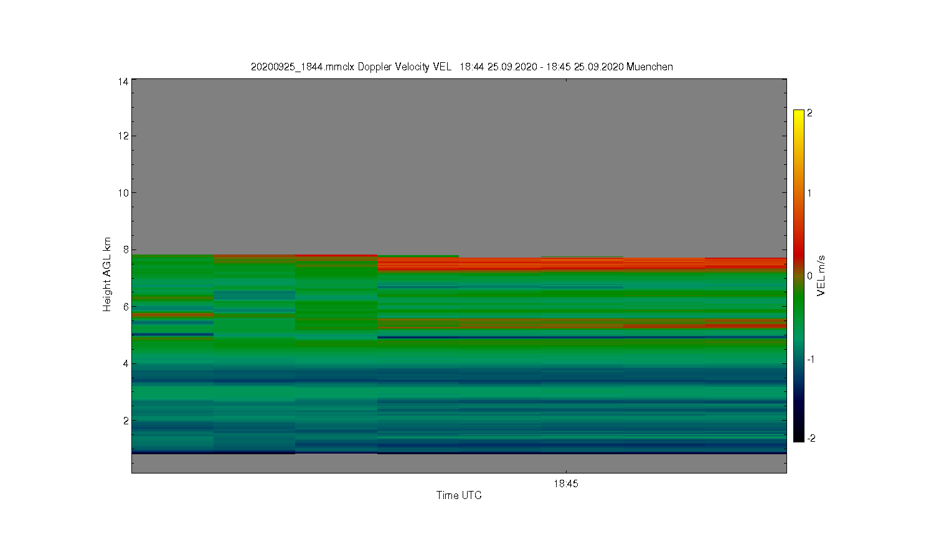This screenshot has width=934, height=560.
Task: Click the 12 km height tick label
Action: coord(123,136)
